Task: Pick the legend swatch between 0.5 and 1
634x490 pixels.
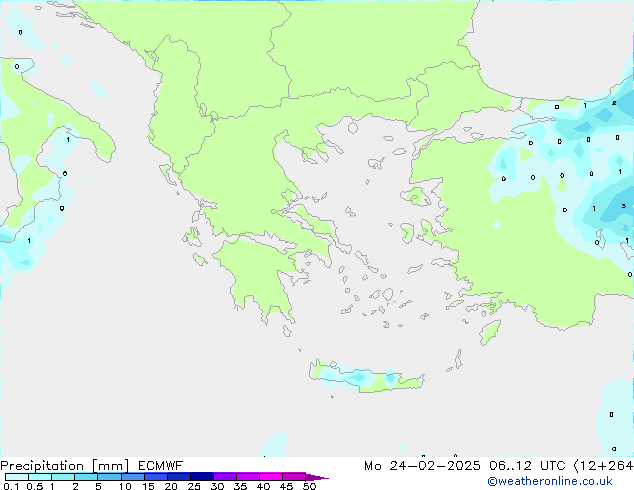Action: [40, 477]
